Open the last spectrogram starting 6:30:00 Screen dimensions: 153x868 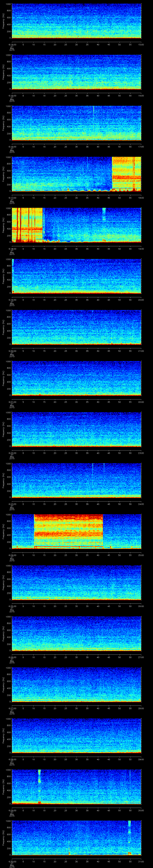point(76,838)
